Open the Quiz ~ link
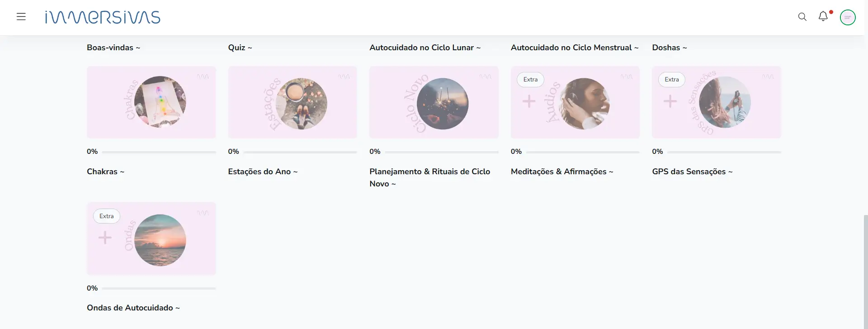The height and width of the screenshot is (329, 868). click(240, 48)
